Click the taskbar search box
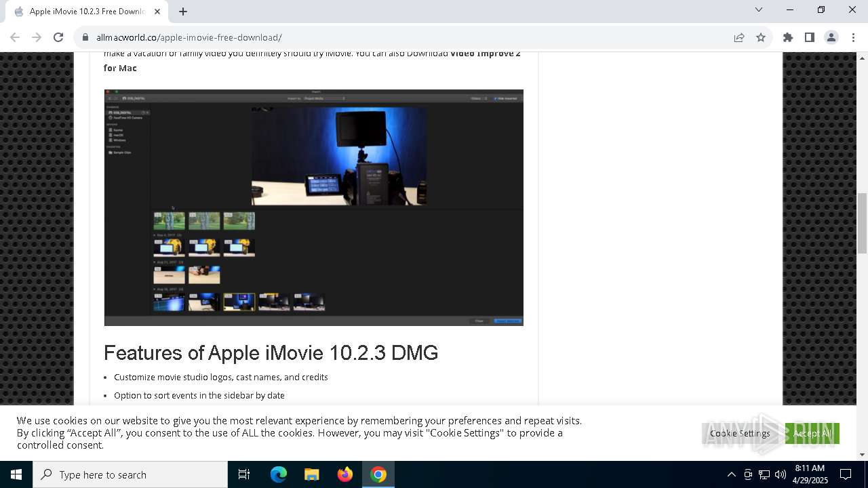868x488 pixels. point(130,474)
